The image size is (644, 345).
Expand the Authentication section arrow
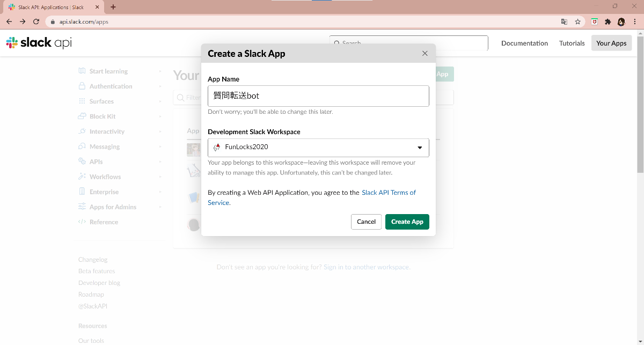[x=160, y=86]
